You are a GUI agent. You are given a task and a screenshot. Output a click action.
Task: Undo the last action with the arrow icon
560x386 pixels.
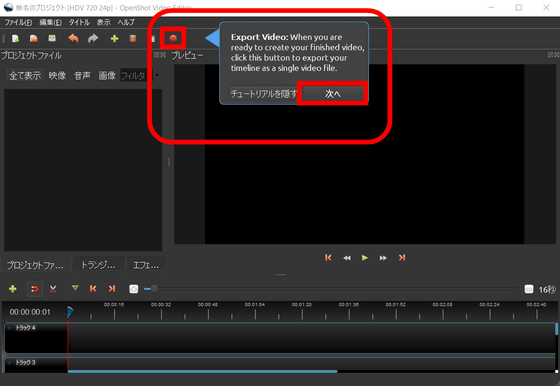point(73,38)
